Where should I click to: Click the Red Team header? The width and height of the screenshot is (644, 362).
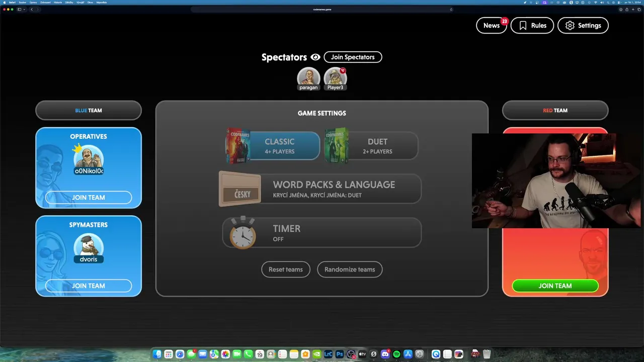[x=555, y=110]
